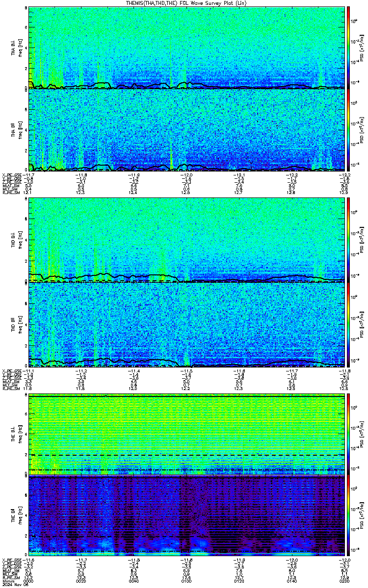Click the THD B-perpendicular spectrogram panel
Image resolution: width=368 pixels, height=588 pixels.
click(186, 240)
